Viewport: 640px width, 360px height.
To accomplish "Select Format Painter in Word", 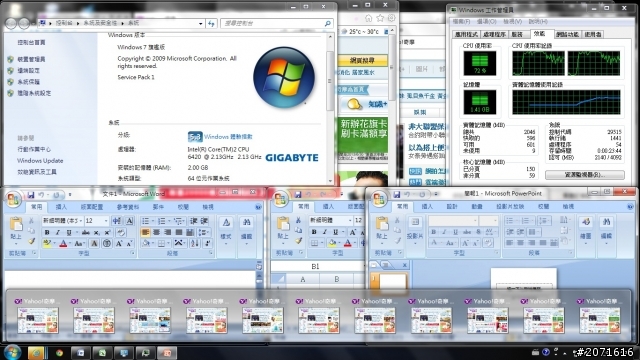I will (x=31, y=241).
